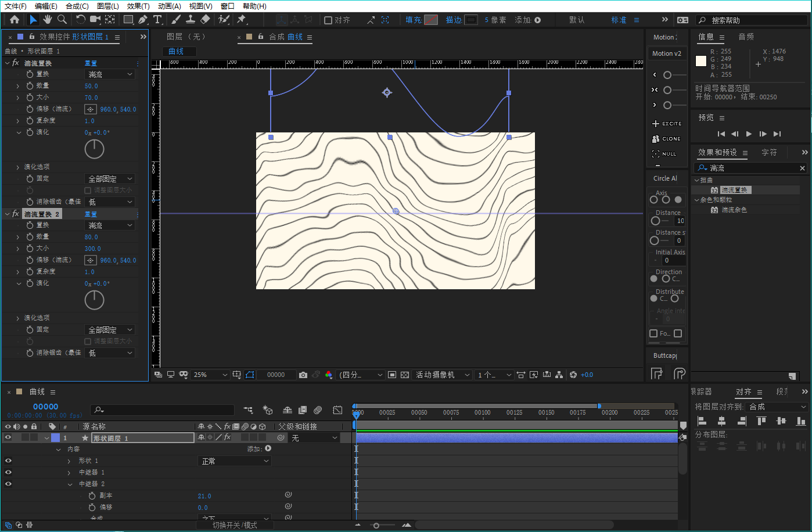The height and width of the screenshot is (532, 812).
Task: Select the Type tool
Action: point(157,20)
